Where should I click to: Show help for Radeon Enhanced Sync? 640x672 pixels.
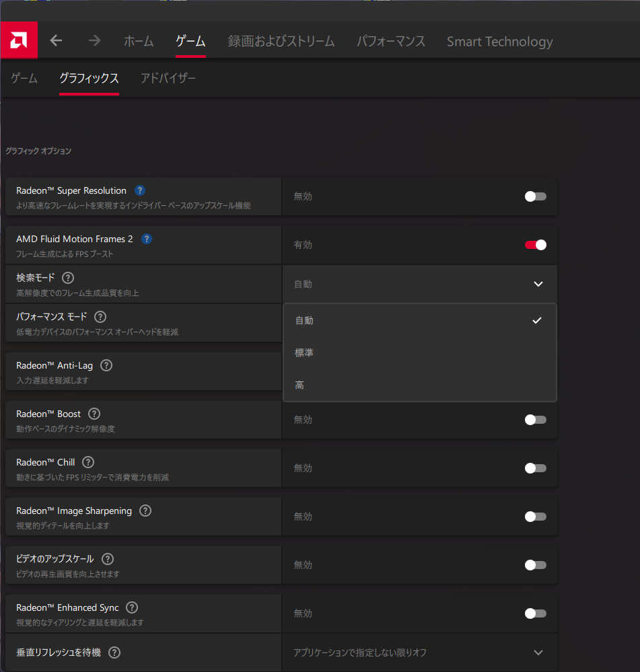[x=132, y=607]
